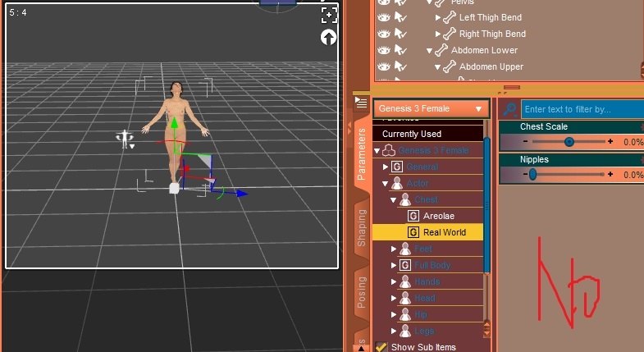
Task: Expand the Feet property group
Action: pyautogui.click(x=394, y=249)
